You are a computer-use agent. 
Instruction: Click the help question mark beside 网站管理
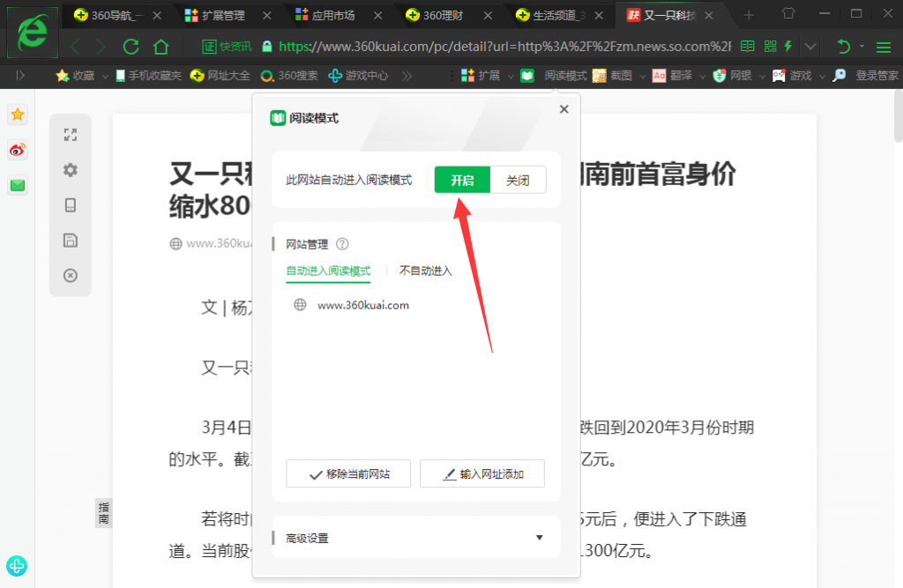[x=342, y=244]
